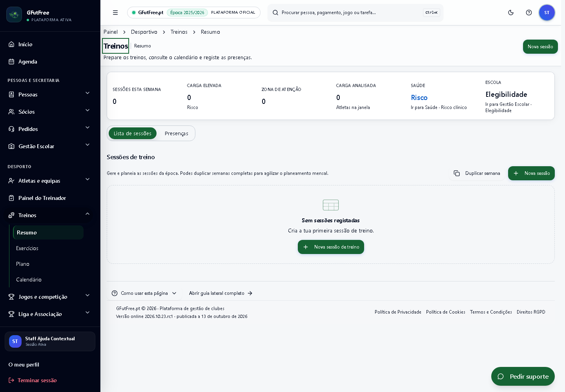Viewport: 565px width, 392px height.
Task: Collapse the sidebar using the hamburger menu icon
Action: point(115,13)
